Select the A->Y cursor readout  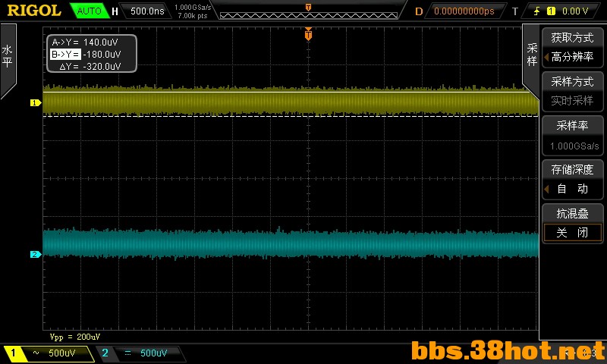(x=85, y=42)
